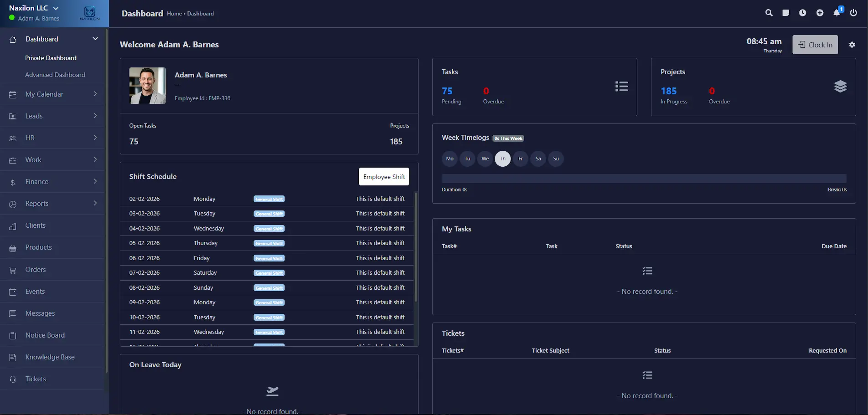The image size is (868, 415).
Task: Open the Naxilon LLC company dropdown
Action: click(x=34, y=8)
